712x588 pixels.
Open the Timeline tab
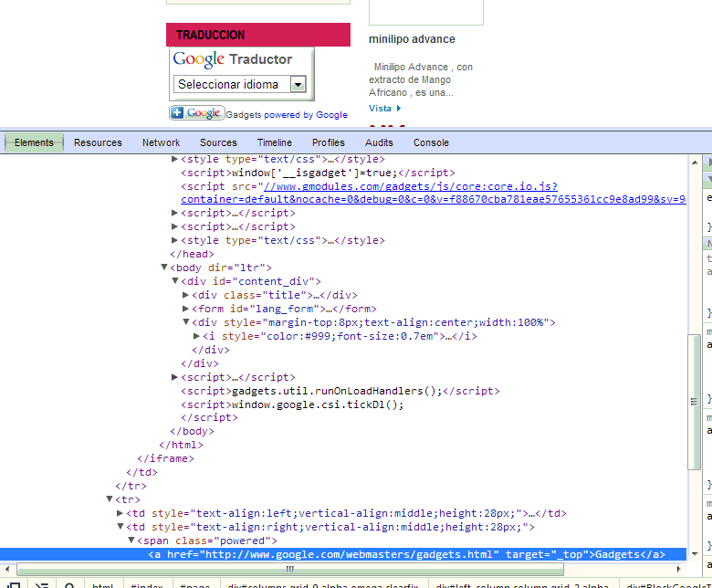[x=275, y=142]
